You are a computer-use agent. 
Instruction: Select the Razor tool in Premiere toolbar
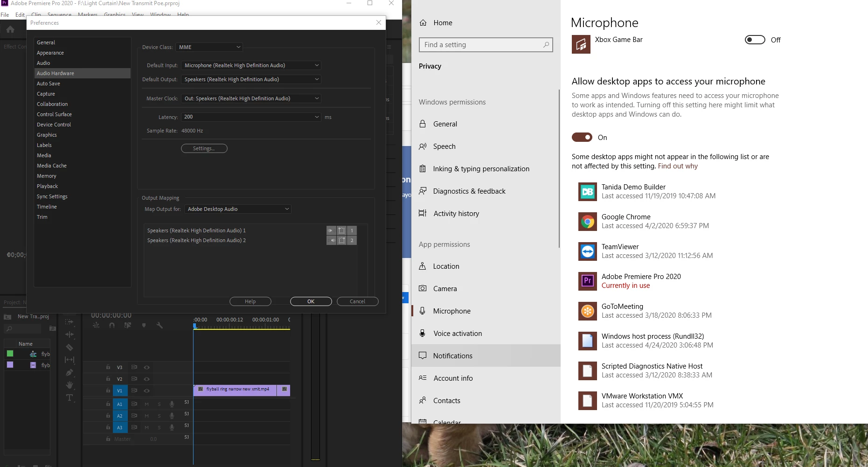(69, 347)
